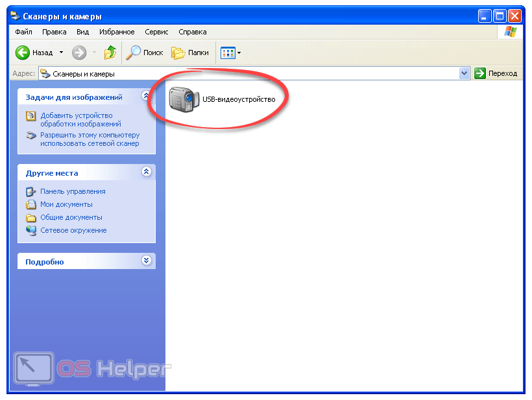The width and height of the screenshot is (532, 400).
Task: Click the Up folder toolbar icon
Action: click(x=111, y=53)
